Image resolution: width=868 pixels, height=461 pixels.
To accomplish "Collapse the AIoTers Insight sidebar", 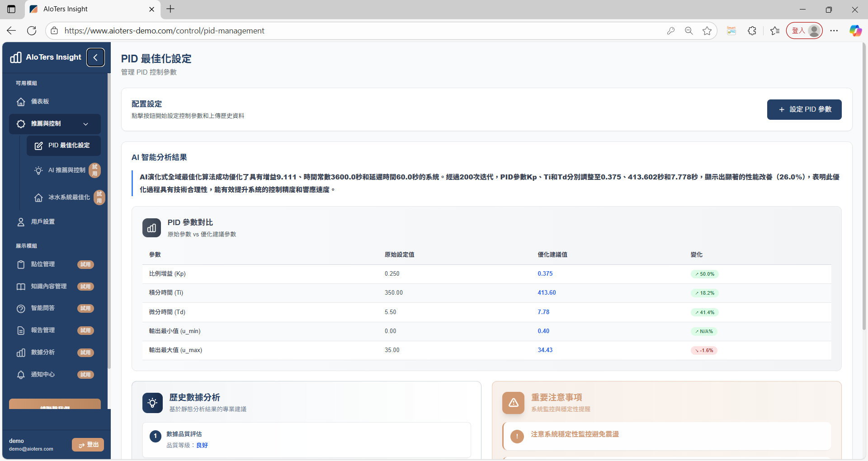I will tap(95, 57).
